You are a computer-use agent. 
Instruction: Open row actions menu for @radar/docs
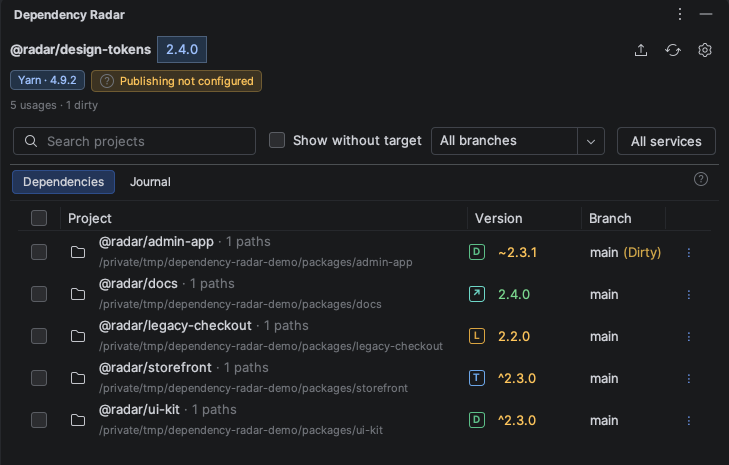coord(689,294)
